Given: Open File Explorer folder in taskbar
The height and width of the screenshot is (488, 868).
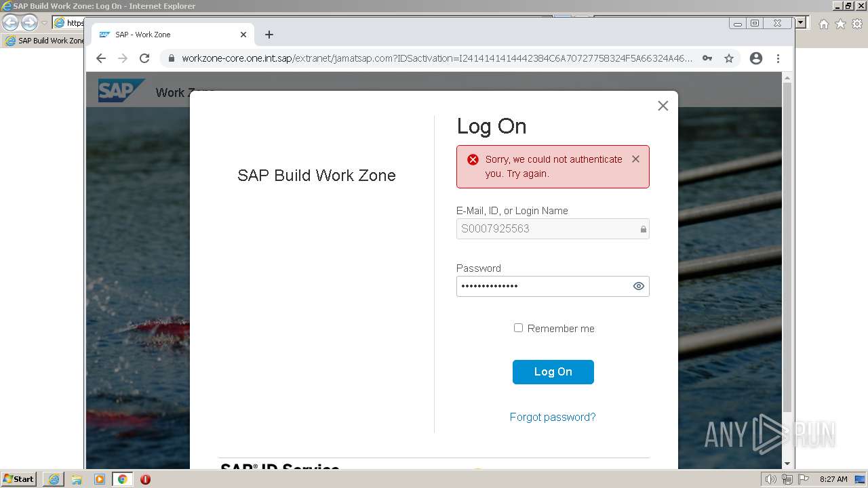Looking at the screenshot, I should tap(77, 479).
